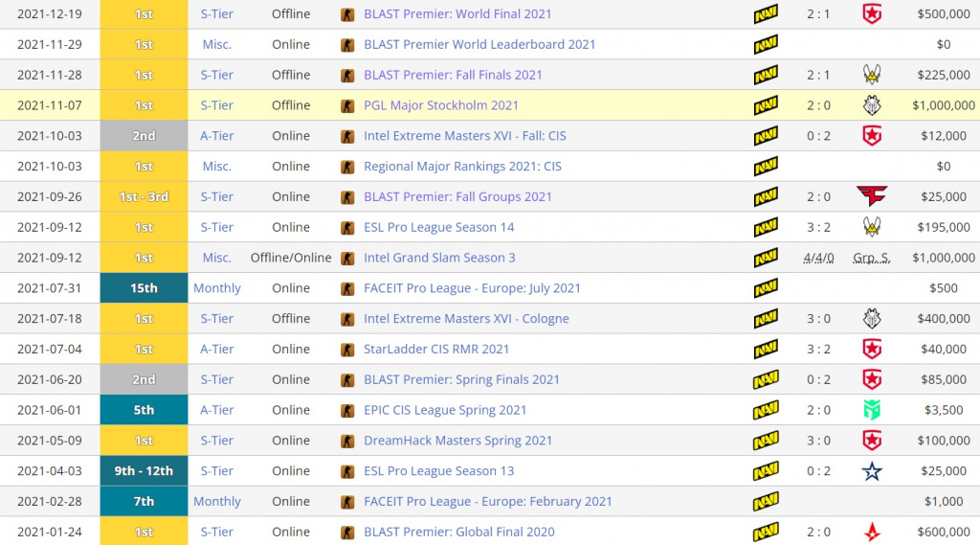
Task: Click NAVI logo in World Final 2021 row
Action: (x=766, y=13)
